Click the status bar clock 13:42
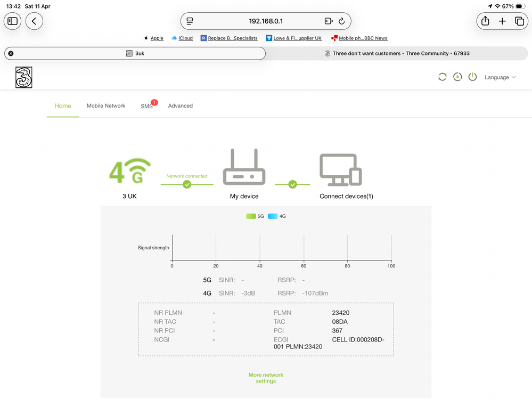The image size is (532, 399). pos(13,6)
